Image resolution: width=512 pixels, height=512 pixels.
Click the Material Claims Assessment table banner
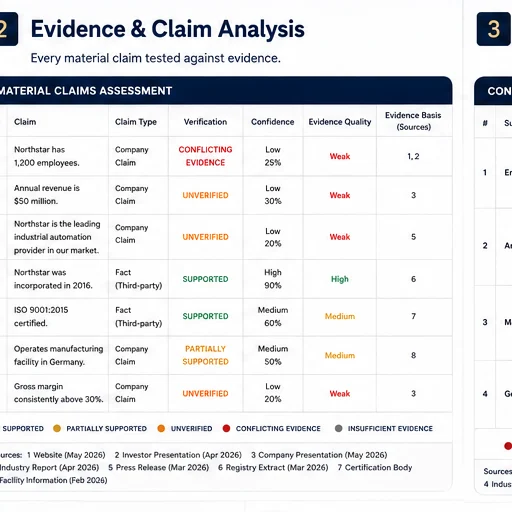226,91
